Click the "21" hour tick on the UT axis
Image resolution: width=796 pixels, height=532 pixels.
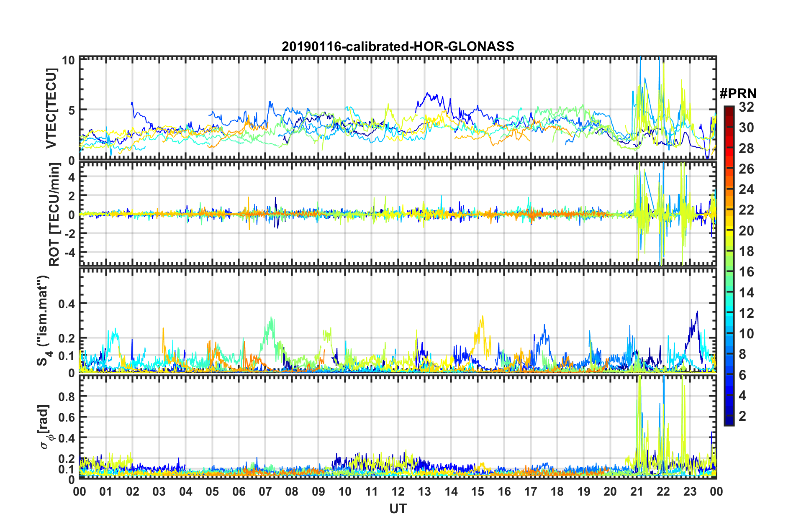tap(637, 491)
